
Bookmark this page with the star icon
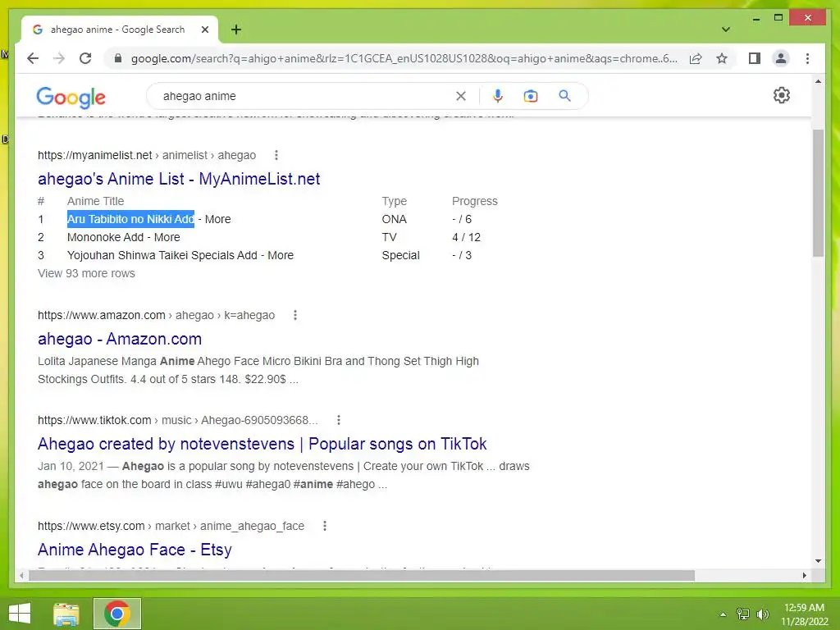(722, 58)
